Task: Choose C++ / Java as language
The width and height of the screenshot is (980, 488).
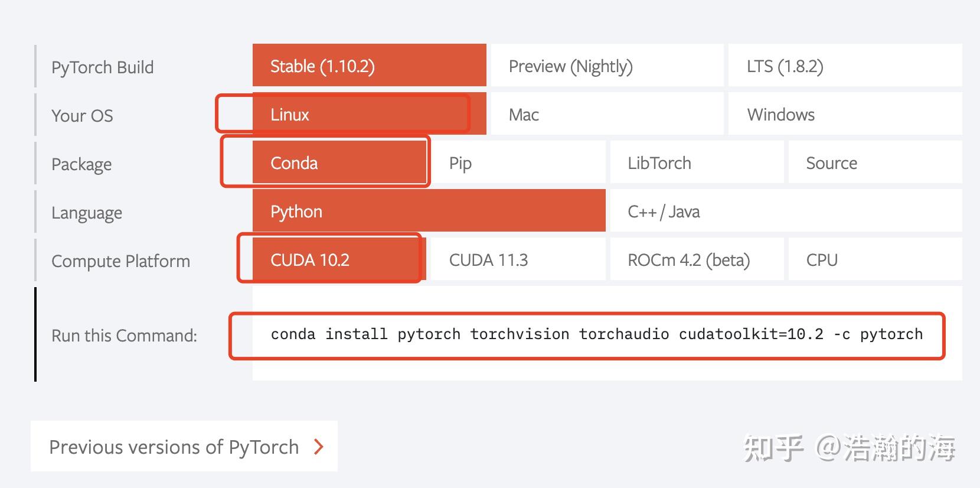Action: [786, 212]
